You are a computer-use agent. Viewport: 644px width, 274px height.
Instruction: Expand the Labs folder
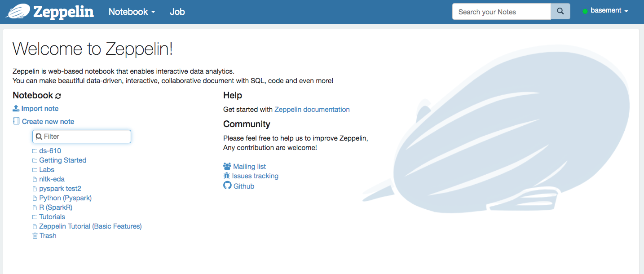click(47, 169)
